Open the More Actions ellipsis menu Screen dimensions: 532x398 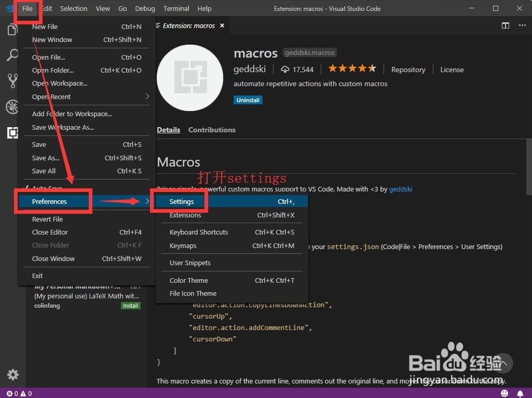pos(522,26)
